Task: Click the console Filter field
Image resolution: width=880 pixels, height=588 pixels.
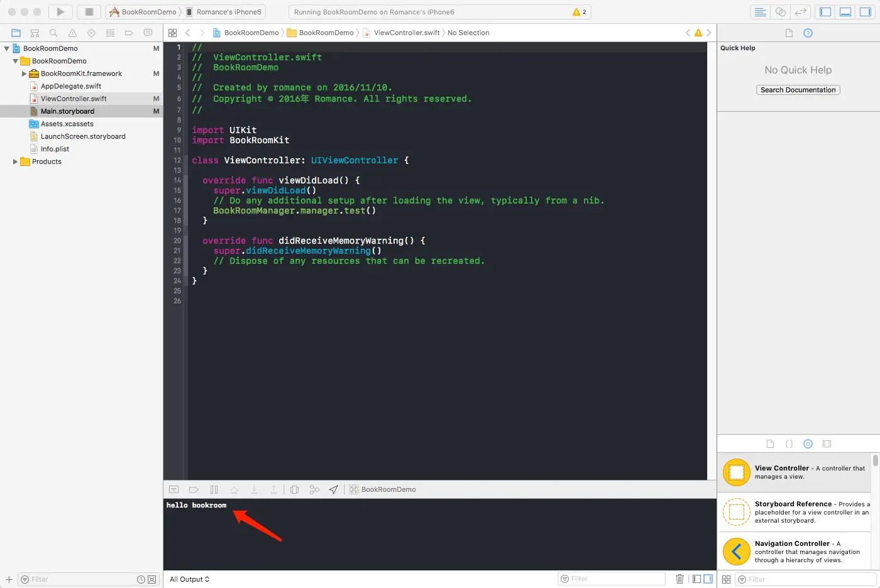Action: coord(612,579)
